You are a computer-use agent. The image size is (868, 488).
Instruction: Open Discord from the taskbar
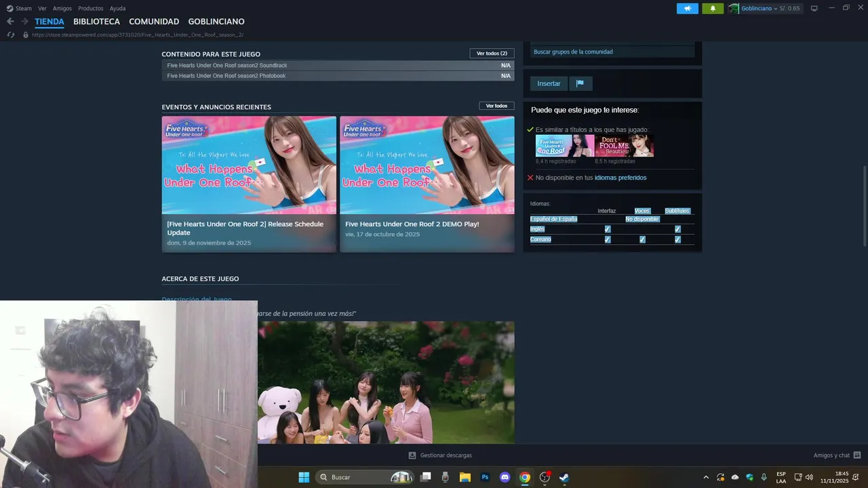pyautogui.click(x=505, y=477)
